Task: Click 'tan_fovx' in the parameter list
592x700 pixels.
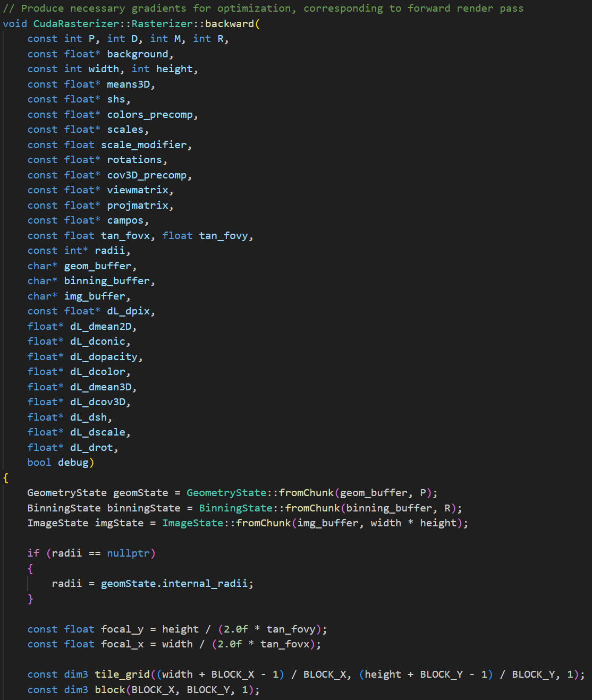Action: (125, 236)
